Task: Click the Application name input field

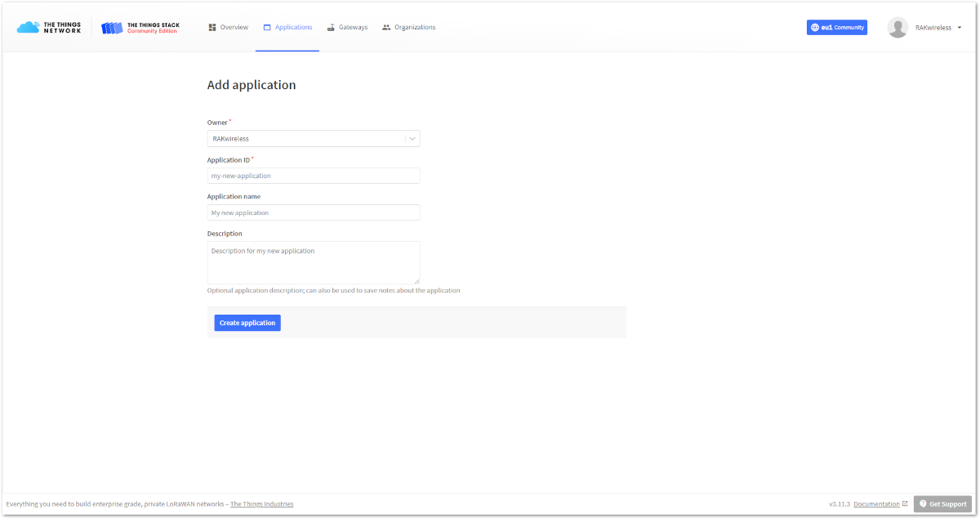Action: tap(314, 213)
